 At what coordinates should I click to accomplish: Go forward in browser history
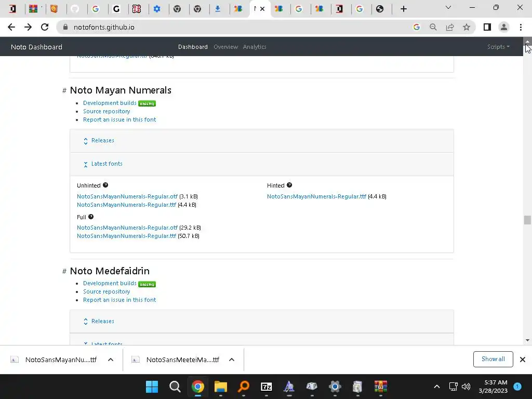[x=28, y=27]
